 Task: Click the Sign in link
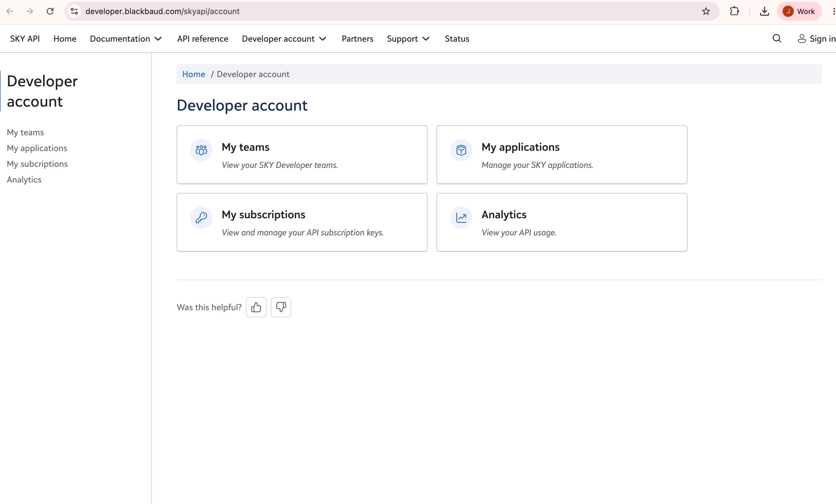822,39
